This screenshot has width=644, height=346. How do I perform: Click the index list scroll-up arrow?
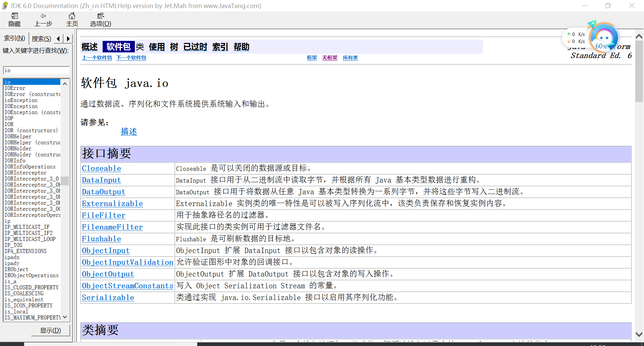[65, 83]
